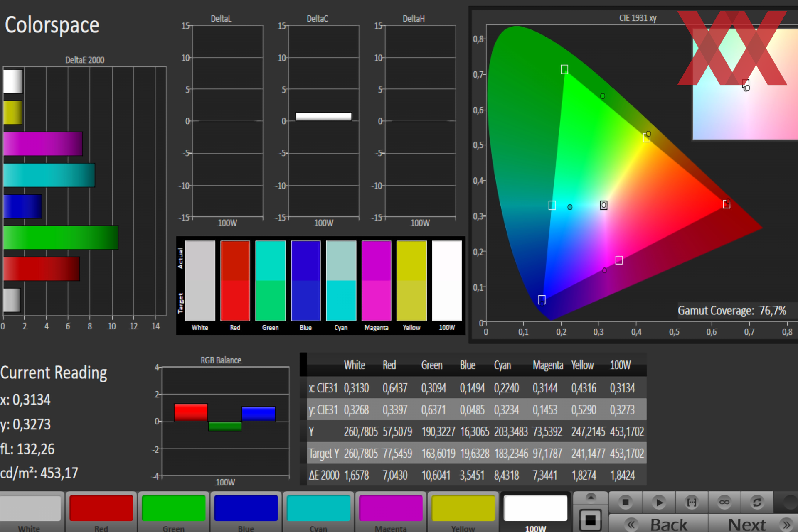This screenshot has height=532, width=798.
Task: Click the Blue y CIE31 value 0,0485
Action: click(x=472, y=410)
